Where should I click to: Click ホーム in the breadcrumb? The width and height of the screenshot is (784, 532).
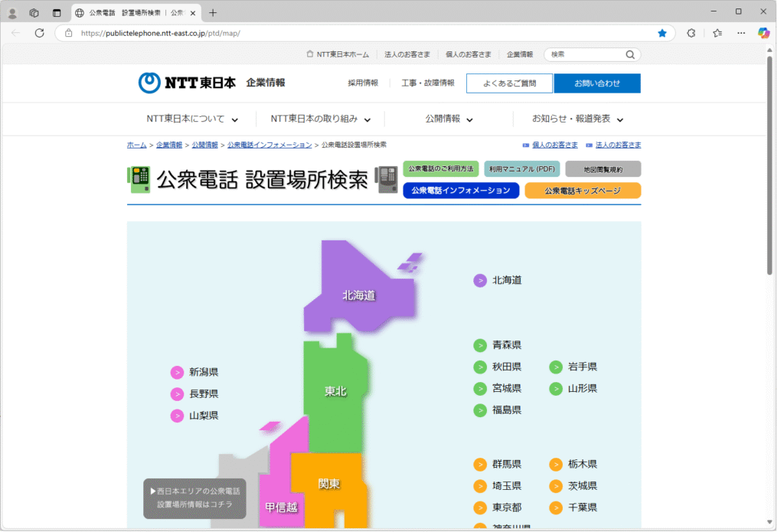pos(136,145)
